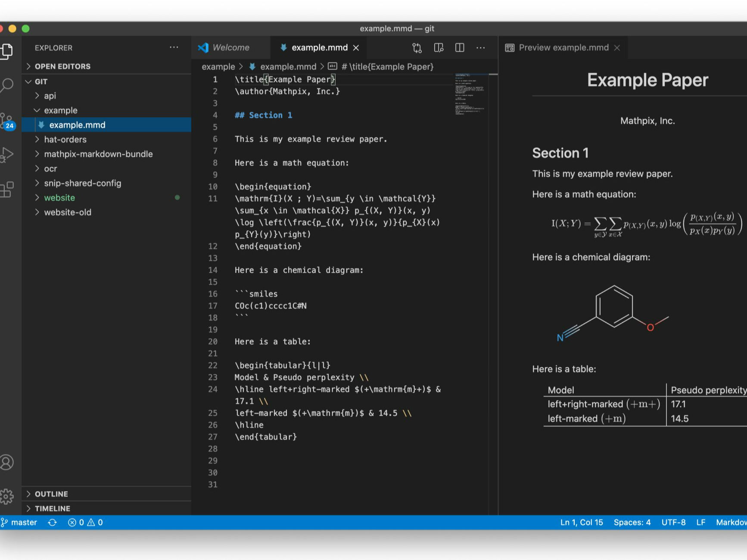Expand the TIMELINE section
747x560 pixels.
106,509
